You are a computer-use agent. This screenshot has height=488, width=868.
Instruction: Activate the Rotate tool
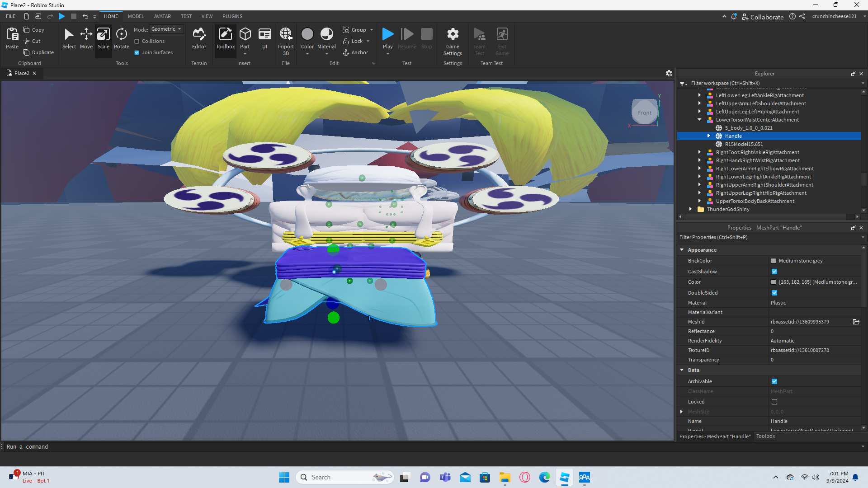click(x=121, y=38)
